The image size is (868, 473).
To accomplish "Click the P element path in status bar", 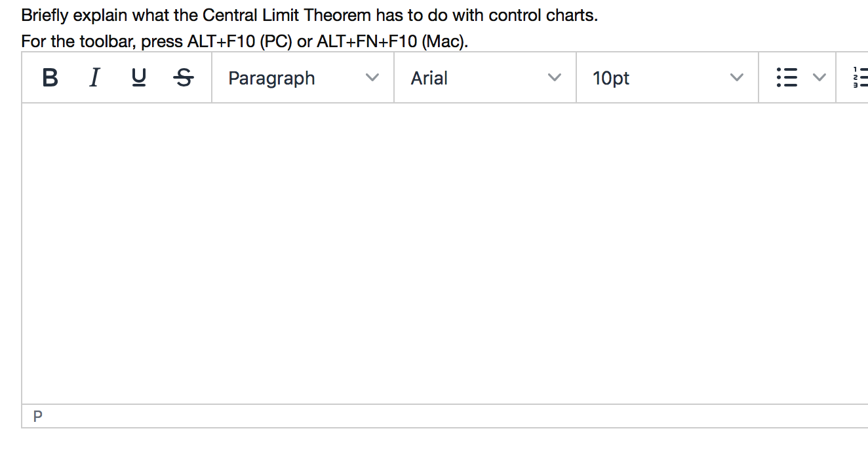I will coord(37,415).
